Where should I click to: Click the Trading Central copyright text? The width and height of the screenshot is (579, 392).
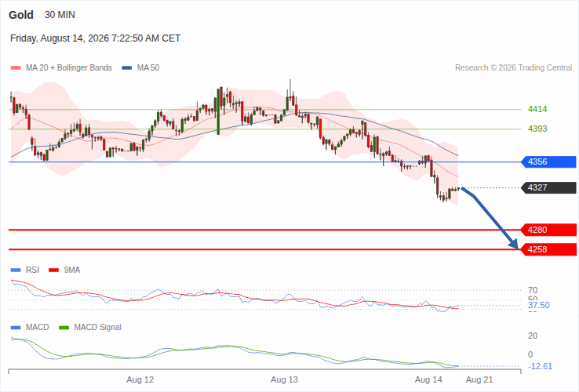[x=513, y=68]
